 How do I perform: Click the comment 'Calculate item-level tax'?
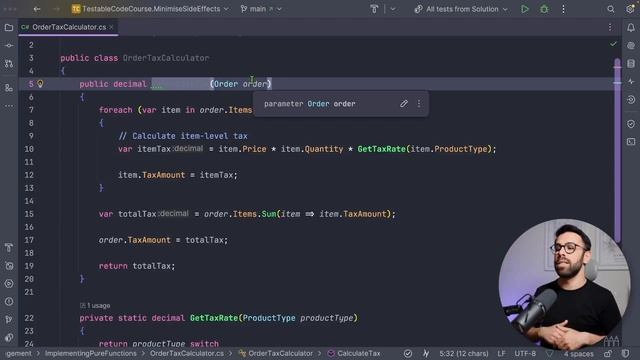click(183, 136)
